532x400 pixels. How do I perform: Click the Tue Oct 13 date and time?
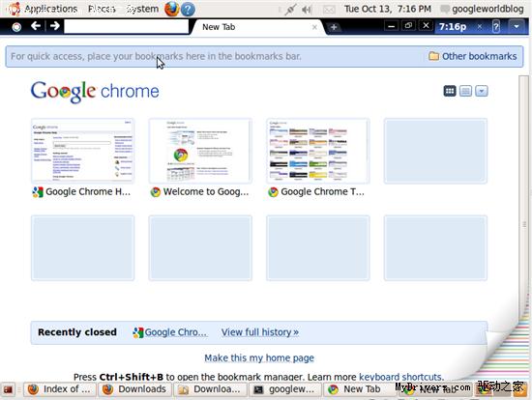coord(388,9)
